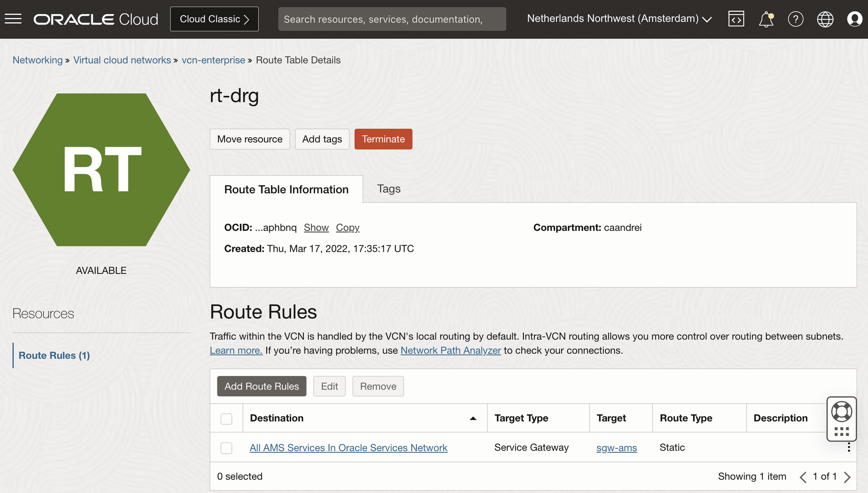This screenshot has width=868, height=493.
Task: Sort by Destination column arrow
Action: pyautogui.click(x=473, y=418)
